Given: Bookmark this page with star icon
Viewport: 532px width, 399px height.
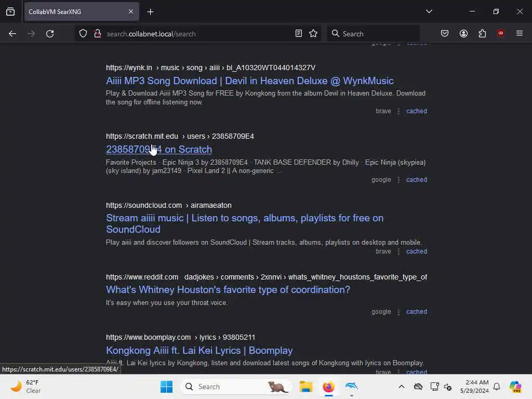Looking at the screenshot, I should (x=313, y=34).
